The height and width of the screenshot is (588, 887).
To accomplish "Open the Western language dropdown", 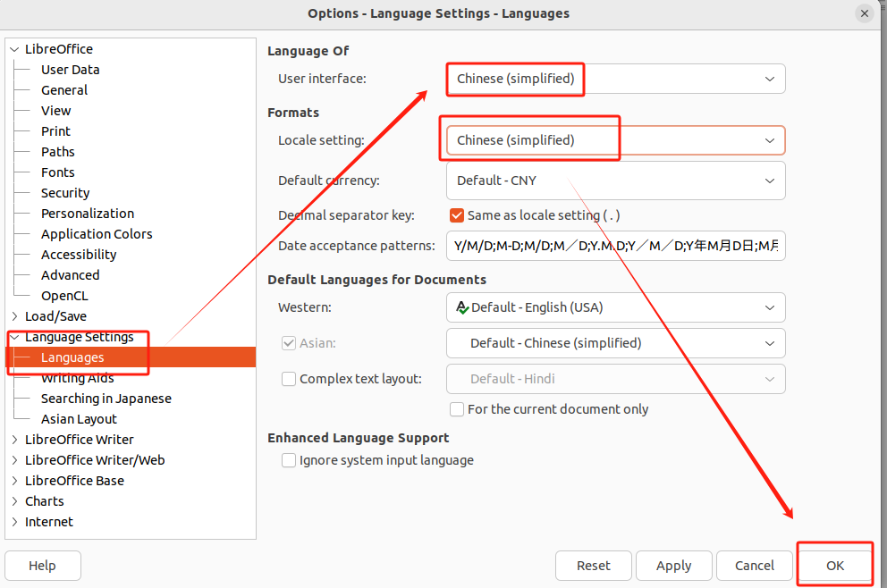I will click(615, 307).
